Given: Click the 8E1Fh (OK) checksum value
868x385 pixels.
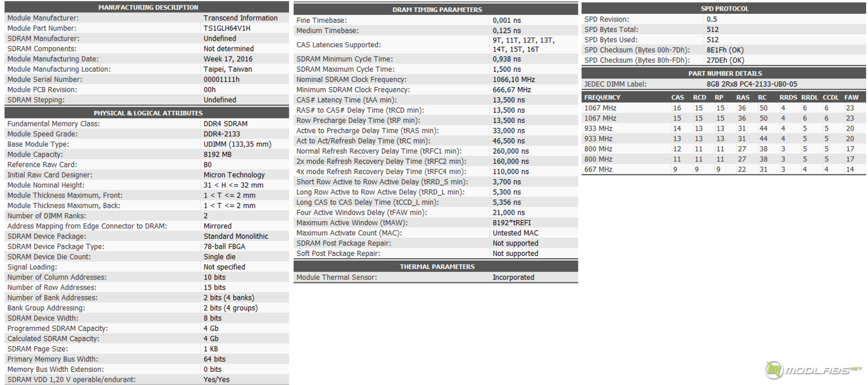Looking at the screenshot, I should [x=725, y=50].
